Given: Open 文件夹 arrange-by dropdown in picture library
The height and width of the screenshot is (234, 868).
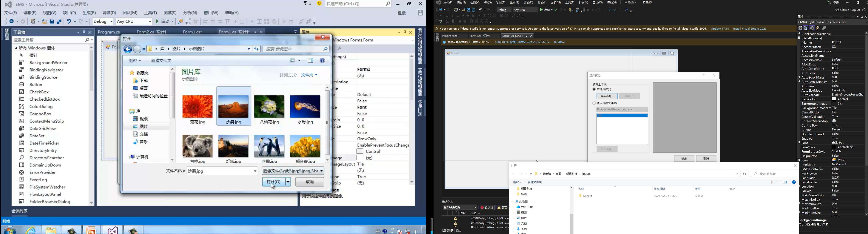Looking at the screenshot, I should [x=309, y=75].
